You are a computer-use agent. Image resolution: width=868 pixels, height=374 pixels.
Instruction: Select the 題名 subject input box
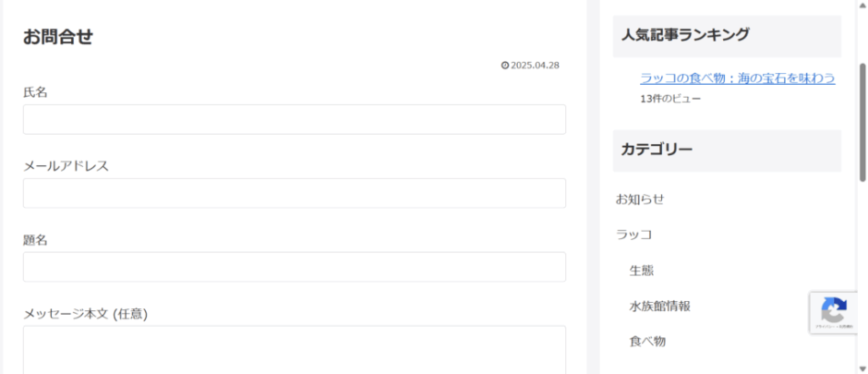294,267
